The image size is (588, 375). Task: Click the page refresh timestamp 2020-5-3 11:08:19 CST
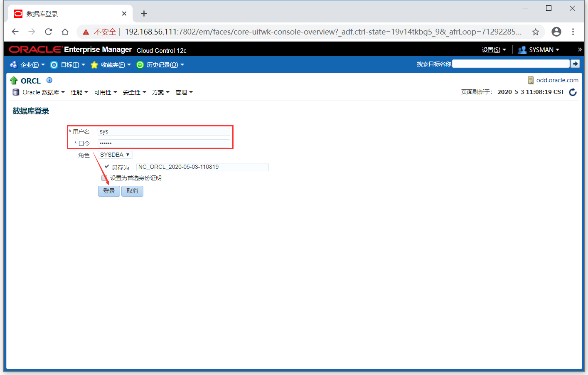(x=531, y=92)
